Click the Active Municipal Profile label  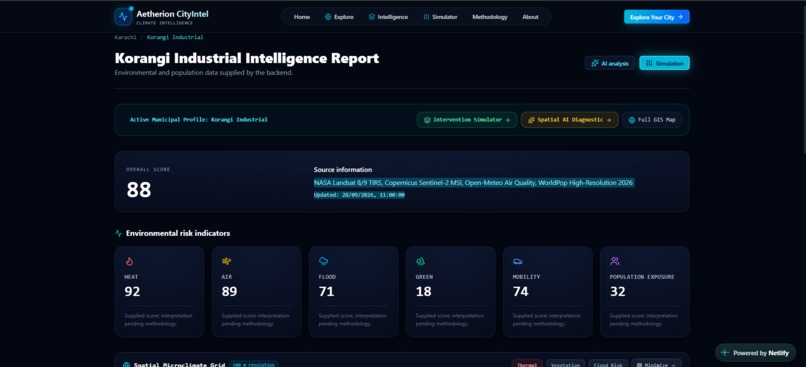[198, 120]
